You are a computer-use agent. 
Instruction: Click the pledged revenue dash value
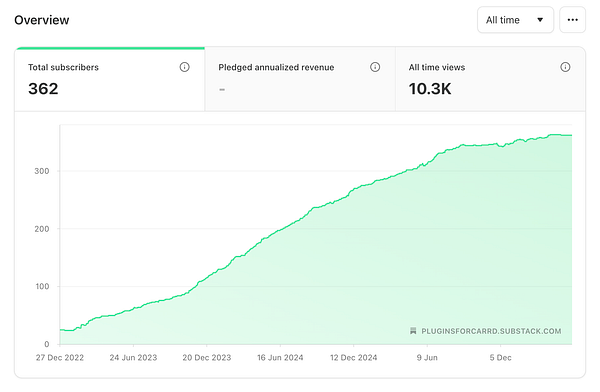(222, 90)
